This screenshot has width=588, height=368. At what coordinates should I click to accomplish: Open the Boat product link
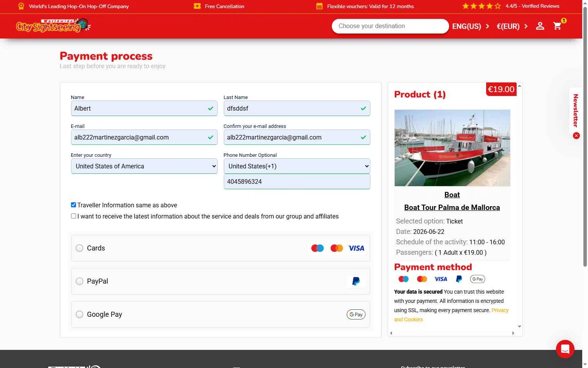[452, 195]
